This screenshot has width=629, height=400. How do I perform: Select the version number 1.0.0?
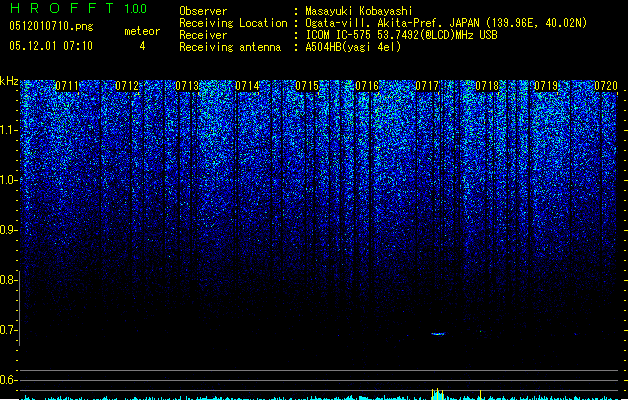point(135,9)
